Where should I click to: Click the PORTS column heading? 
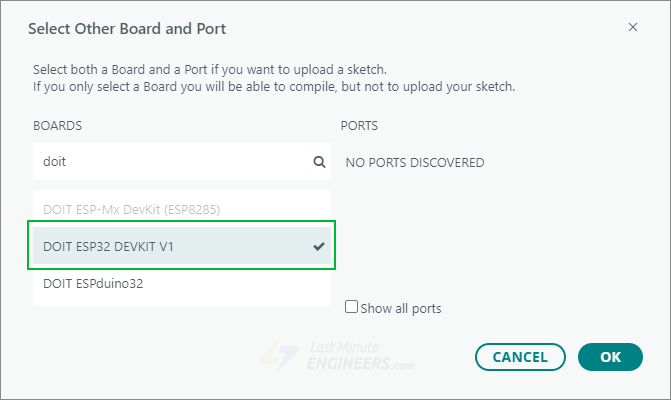pos(359,126)
